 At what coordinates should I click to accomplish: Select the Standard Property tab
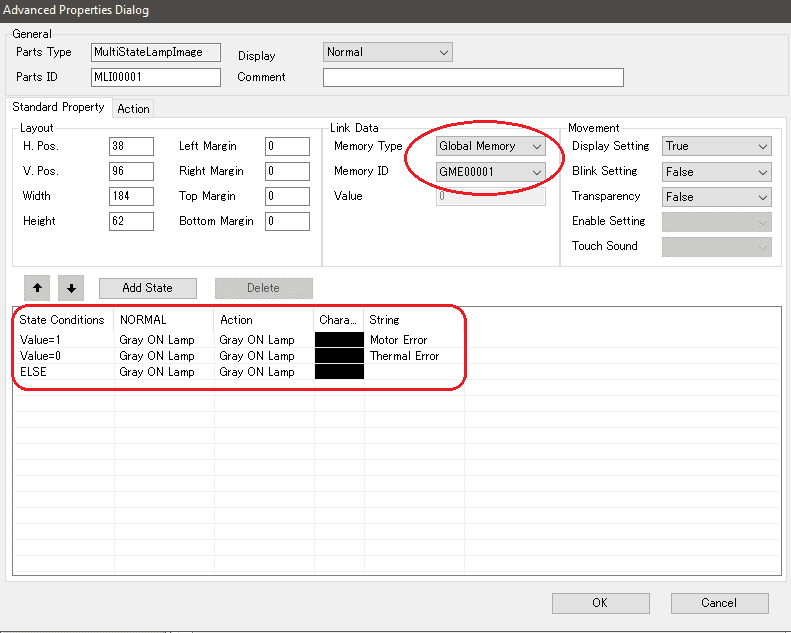click(x=58, y=108)
